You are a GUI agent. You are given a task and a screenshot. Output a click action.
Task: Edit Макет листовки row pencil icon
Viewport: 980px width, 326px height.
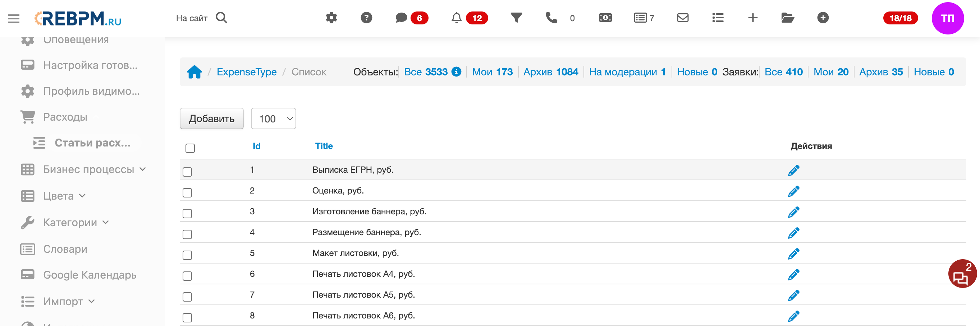793,253
